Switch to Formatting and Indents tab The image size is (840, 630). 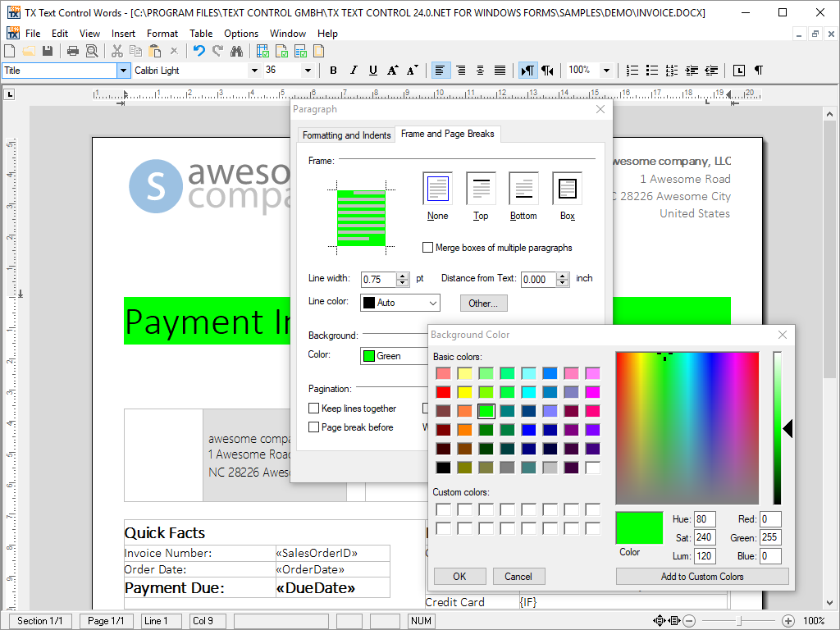(346, 135)
